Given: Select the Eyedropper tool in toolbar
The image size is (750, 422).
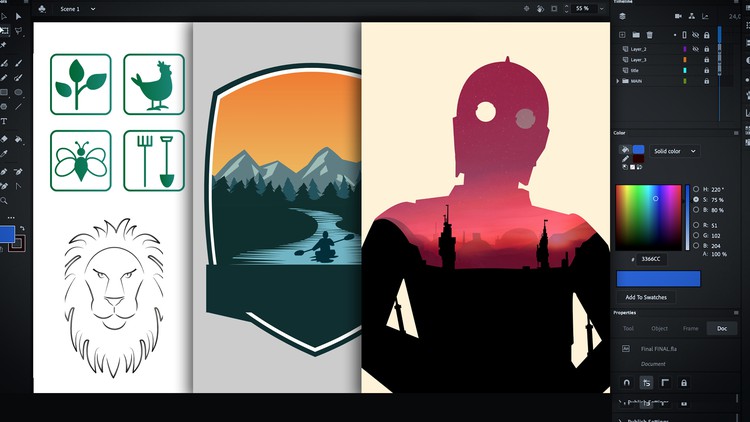Looking at the screenshot, I should (x=4, y=154).
